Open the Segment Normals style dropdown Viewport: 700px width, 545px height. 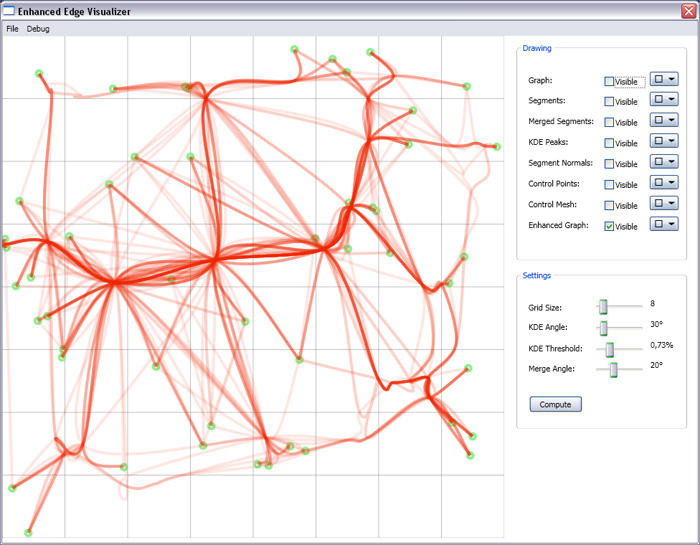[x=664, y=161]
